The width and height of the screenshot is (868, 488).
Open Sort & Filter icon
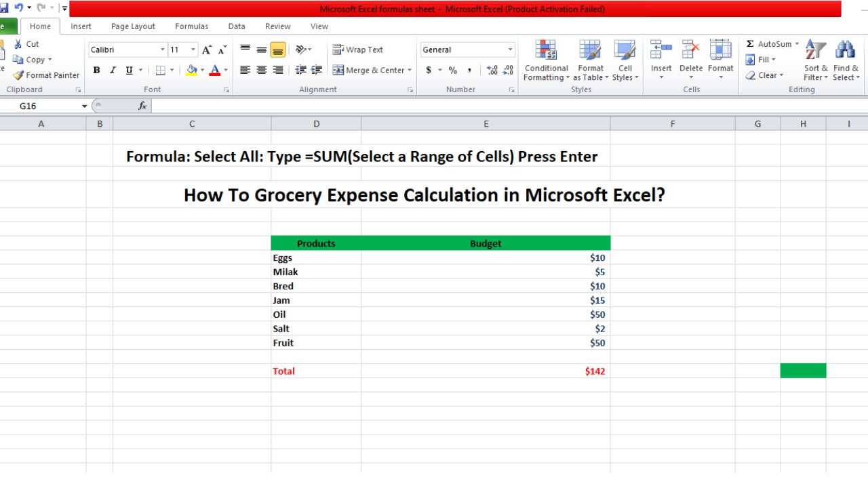click(816, 49)
